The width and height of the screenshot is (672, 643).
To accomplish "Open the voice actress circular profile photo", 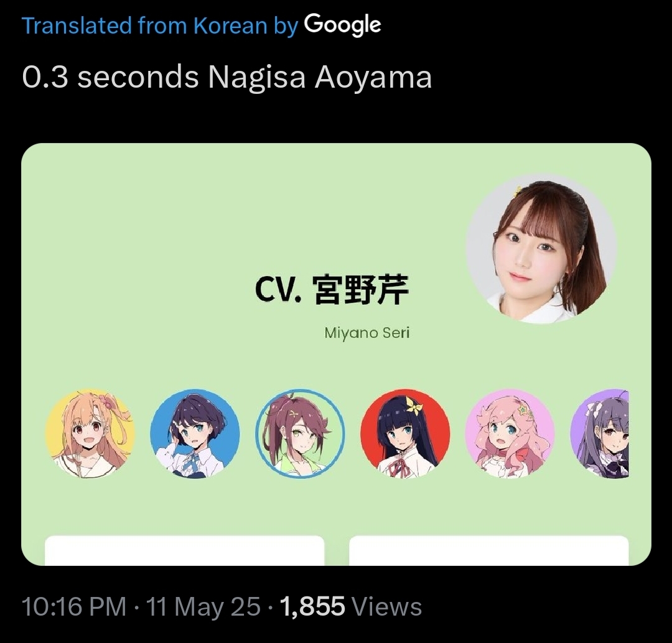I will click(x=541, y=249).
